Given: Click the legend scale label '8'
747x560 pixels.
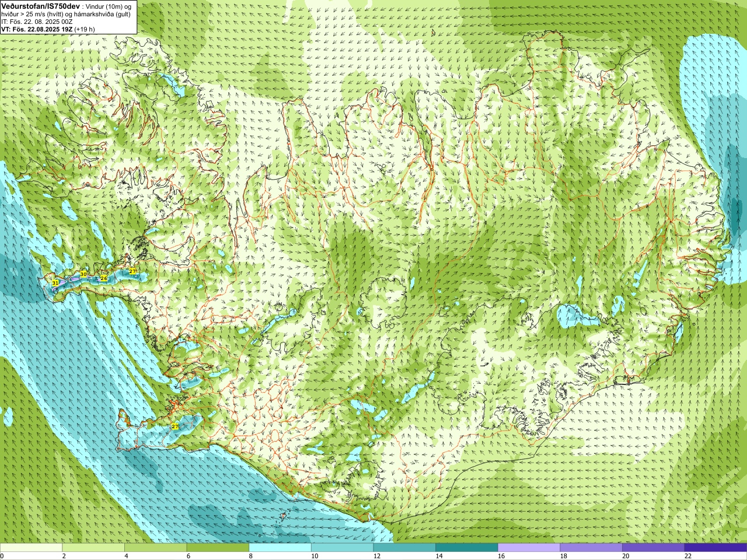Looking at the screenshot, I should (250, 556).
